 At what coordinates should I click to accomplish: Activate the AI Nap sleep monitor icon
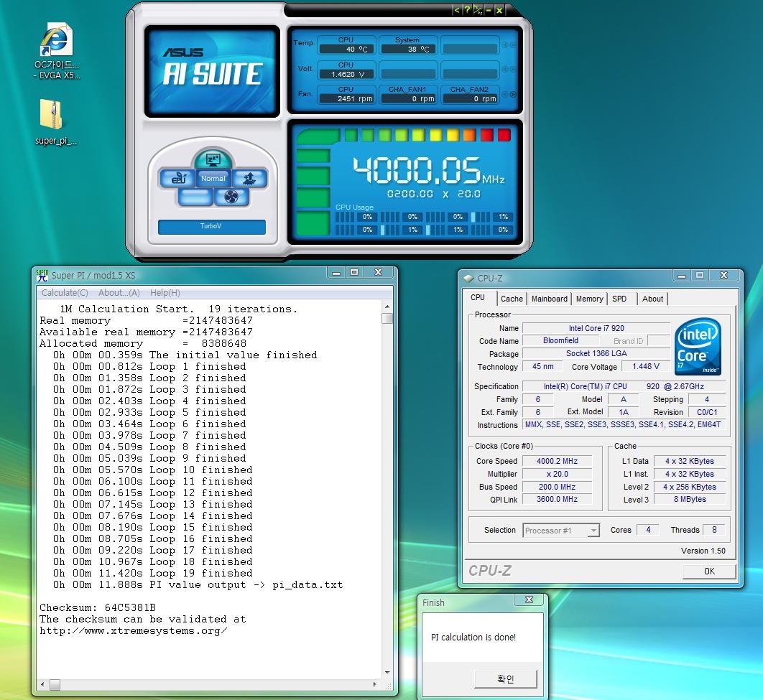click(x=213, y=159)
